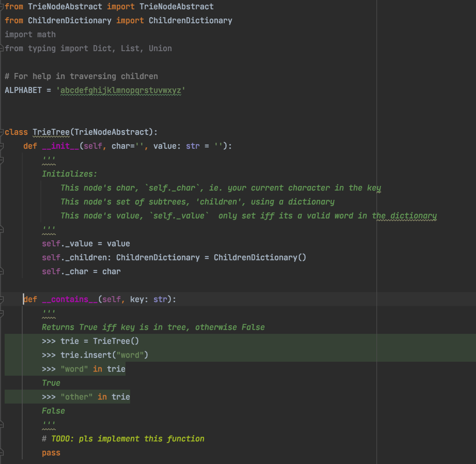The image size is (476, 464).
Task: Click the __contains__ method name
Action: click(x=70, y=299)
